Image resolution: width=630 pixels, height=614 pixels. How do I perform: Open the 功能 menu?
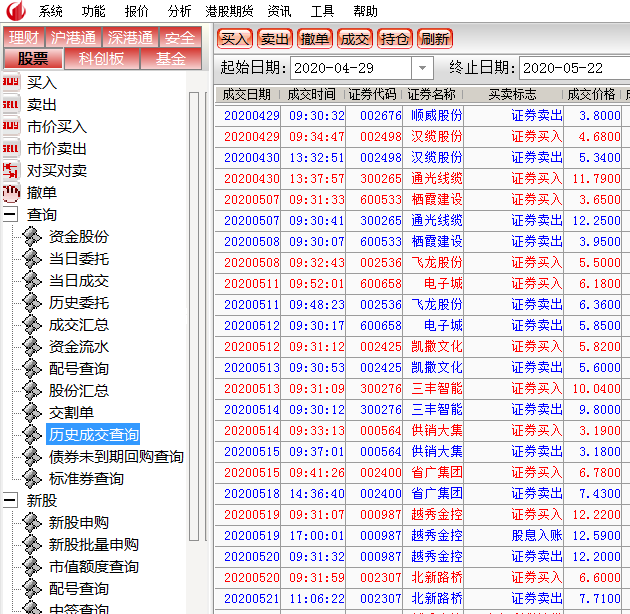[x=93, y=11]
